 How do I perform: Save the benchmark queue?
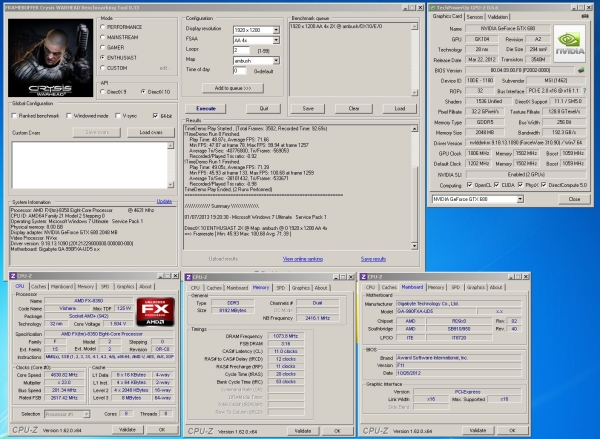308,109
